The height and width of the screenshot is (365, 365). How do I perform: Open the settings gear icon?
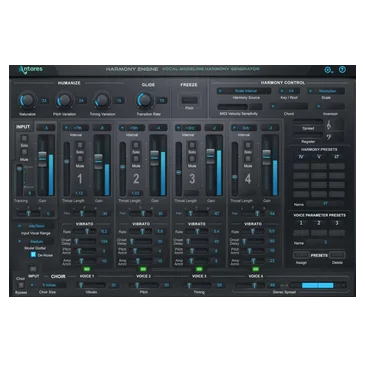point(328,70)
